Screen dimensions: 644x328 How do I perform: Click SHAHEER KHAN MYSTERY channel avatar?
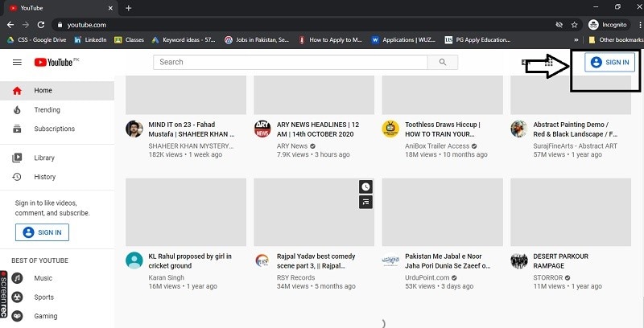134,129
